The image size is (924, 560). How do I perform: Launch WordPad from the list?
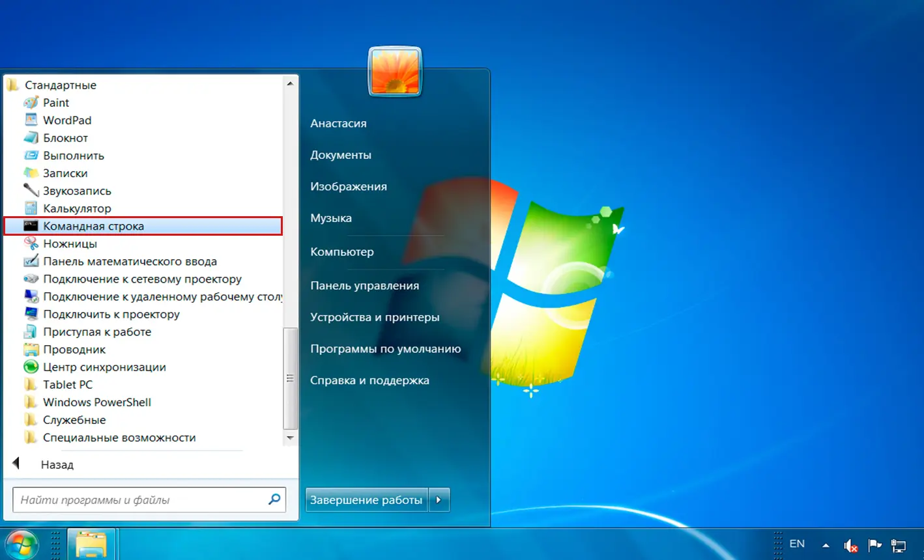[x=67, y=120]
